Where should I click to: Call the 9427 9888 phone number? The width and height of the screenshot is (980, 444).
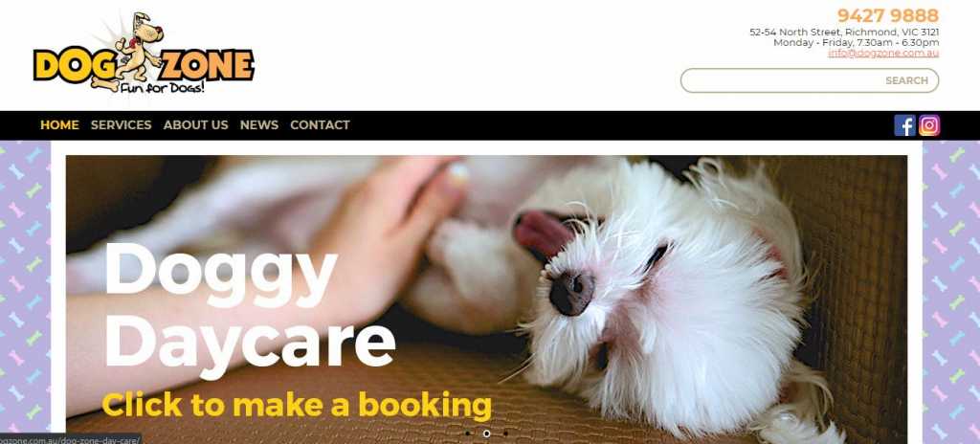click(x=887, y=15)
